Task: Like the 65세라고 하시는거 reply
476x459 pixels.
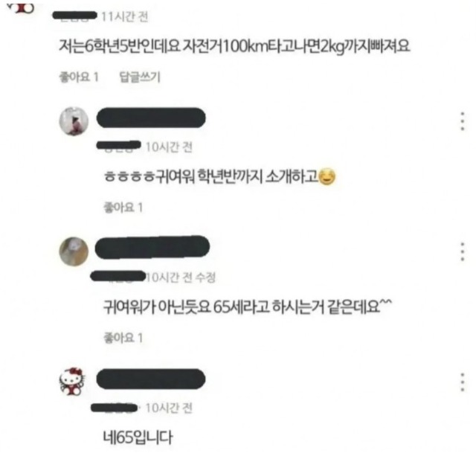Action: pyautogui.click(x=123, y=338)
